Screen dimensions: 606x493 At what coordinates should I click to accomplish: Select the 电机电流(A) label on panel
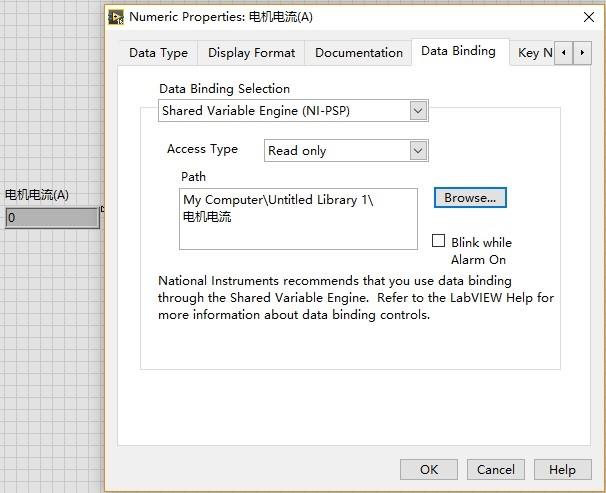[x=37, y=195]
